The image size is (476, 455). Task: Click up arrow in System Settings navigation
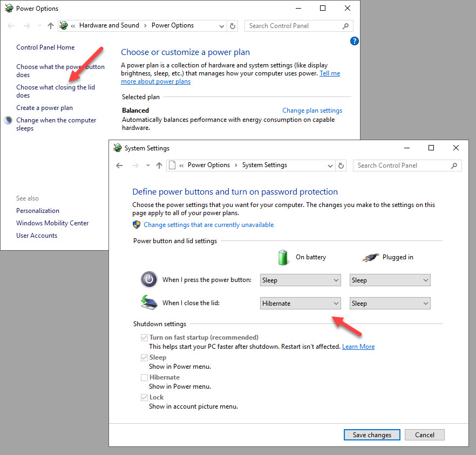159,166
